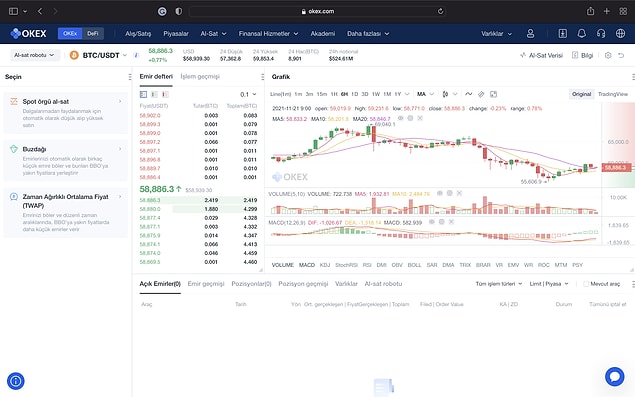Change order book depth 0.1 dropdown

(248, 94)
